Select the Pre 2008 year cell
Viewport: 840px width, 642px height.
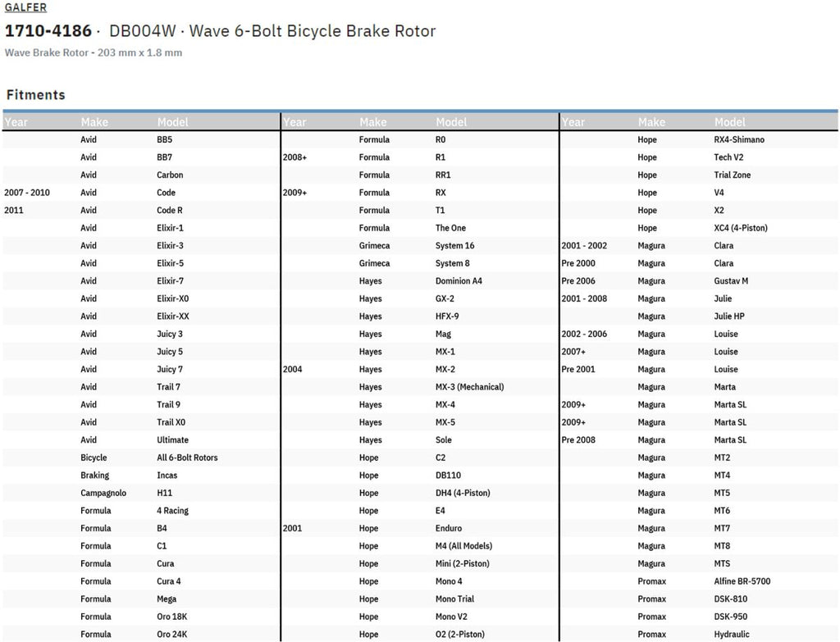[x=578, y=440]
